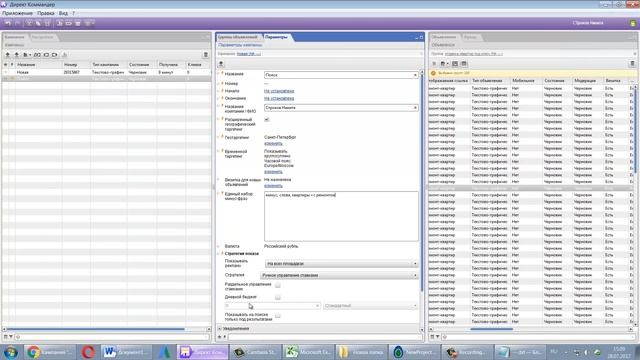Click the grid icon left of ads trash

click(x=464, y=64)
